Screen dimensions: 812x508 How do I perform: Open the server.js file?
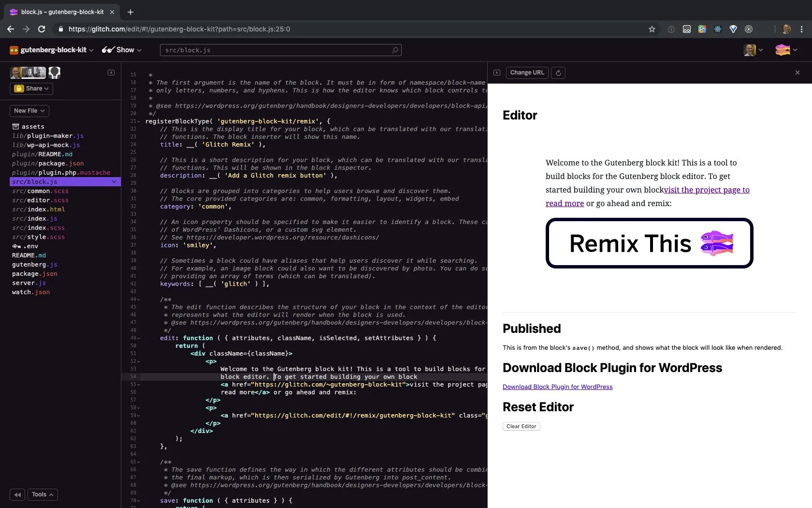[x=29, y=283]
